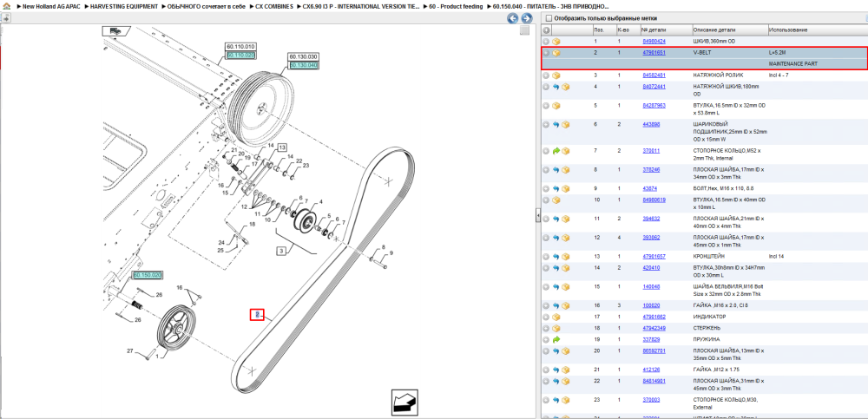The image size is (868, 419).
Task: Click box icon for НАТЯЖНОЙ РОЛИК row
Action: point(556,75)
